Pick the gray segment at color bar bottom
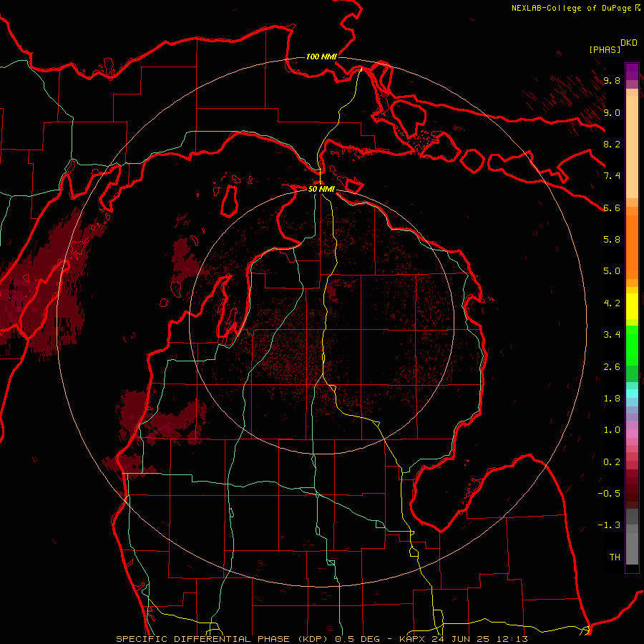Screen dimensions: 644x644 pos(632,548)
